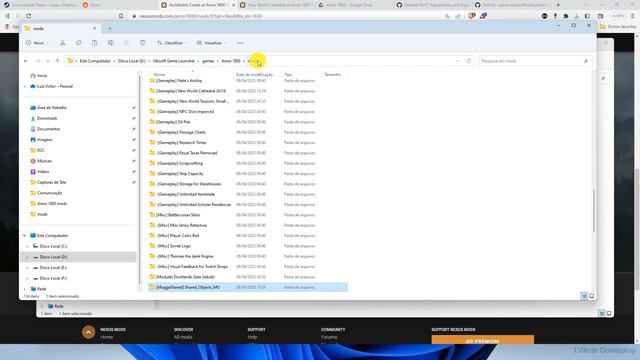Image resolution: width=640 pixels, height=360 pixels.
Task: Click the Cut scissors icon in toolbar
Action: [62, 43]
